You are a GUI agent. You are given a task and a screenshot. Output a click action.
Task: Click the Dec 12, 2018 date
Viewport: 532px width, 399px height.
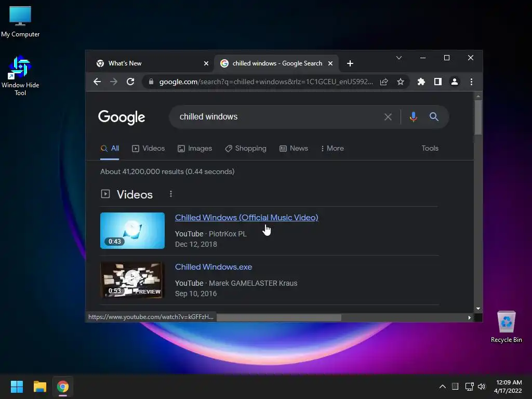196,244
